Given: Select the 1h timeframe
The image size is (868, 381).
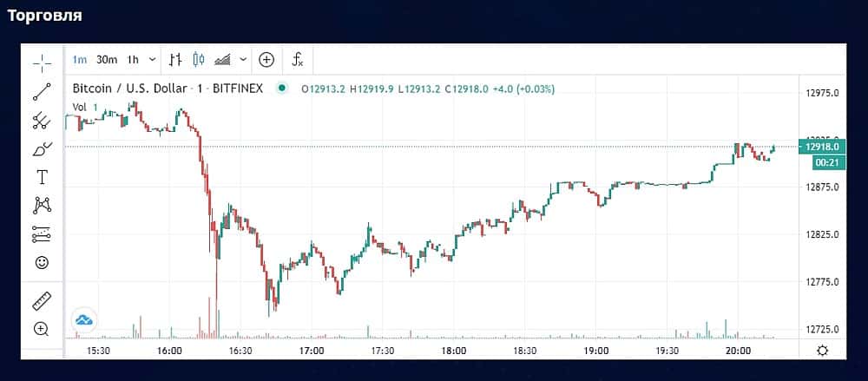Looking at the screenshot, I should pos(133,60).
